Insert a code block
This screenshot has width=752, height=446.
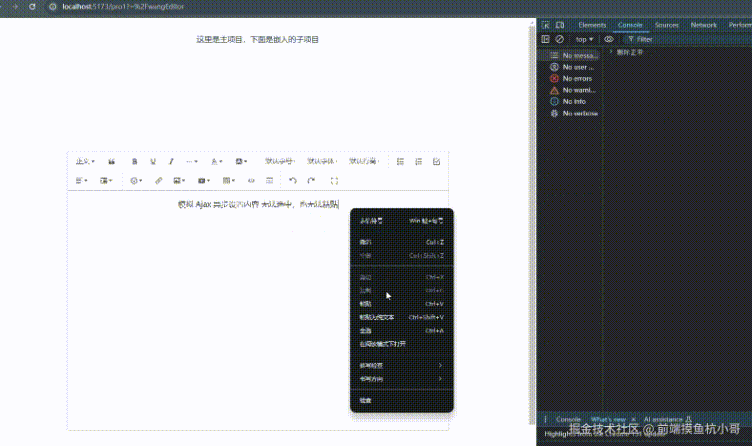[251, 181]
